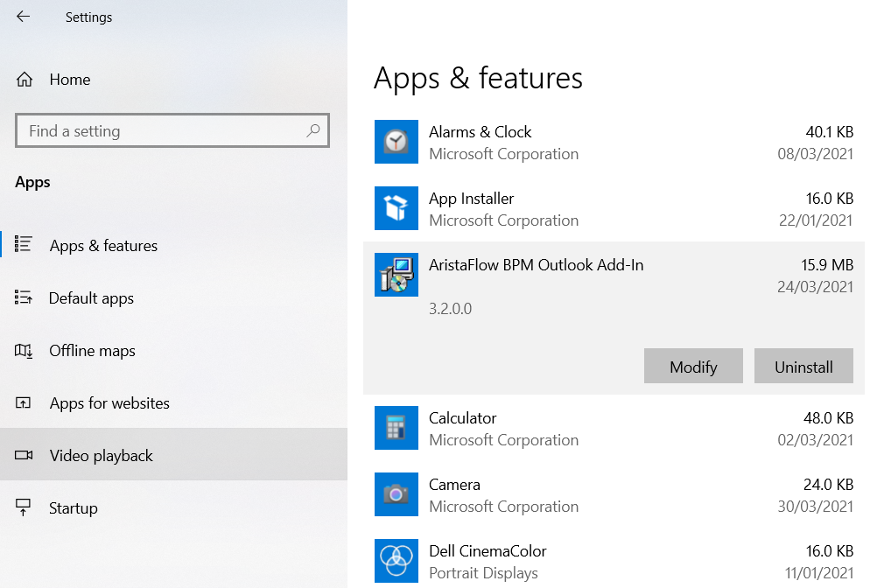Screen dimensions: 884x588
Task: Click Portrait Displays publisher text
Action: pyautogui.click(x=484, y=573)
